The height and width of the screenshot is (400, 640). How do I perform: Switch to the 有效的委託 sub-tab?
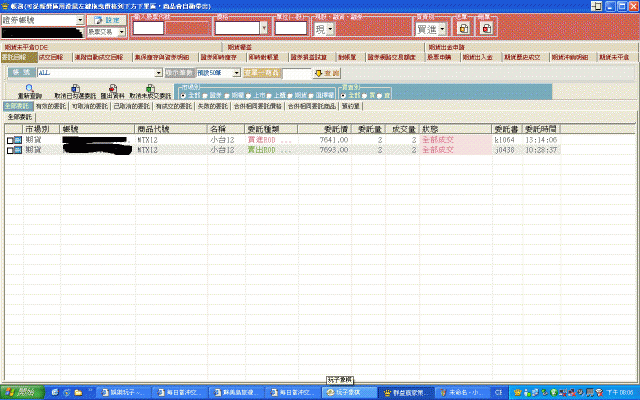coord(51,106)
